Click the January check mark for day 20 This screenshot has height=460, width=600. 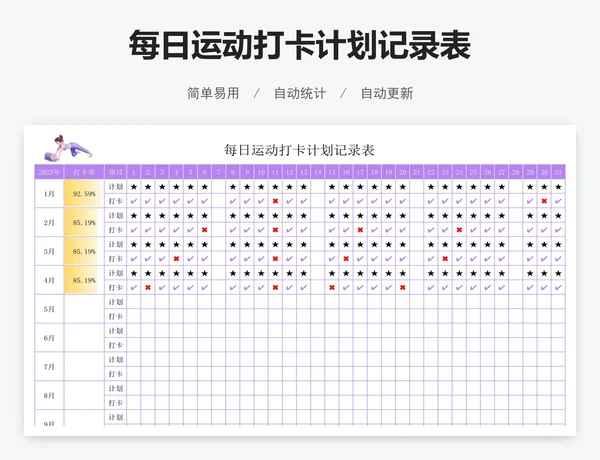(x=403, y=201)
